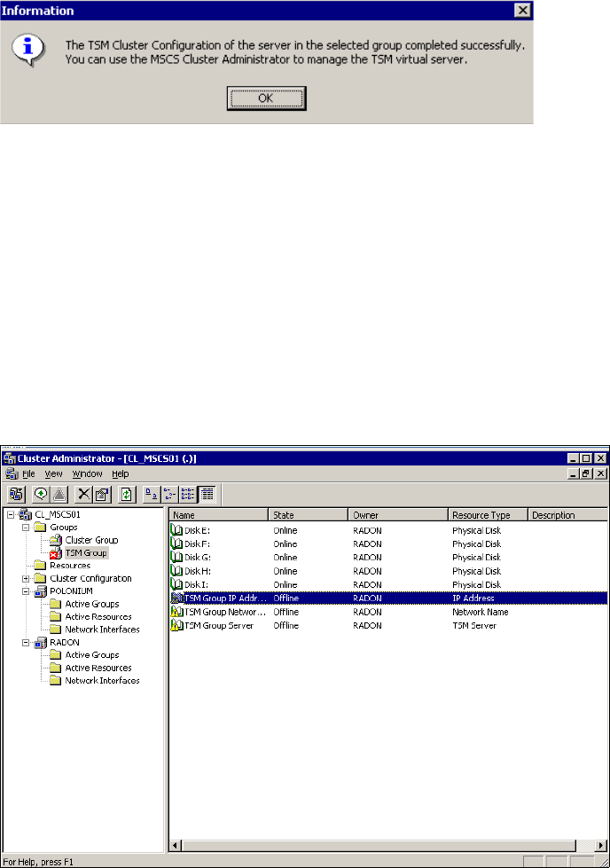Open the Window menu
This screenshot has width=610, height=868.
pos(88,473)
